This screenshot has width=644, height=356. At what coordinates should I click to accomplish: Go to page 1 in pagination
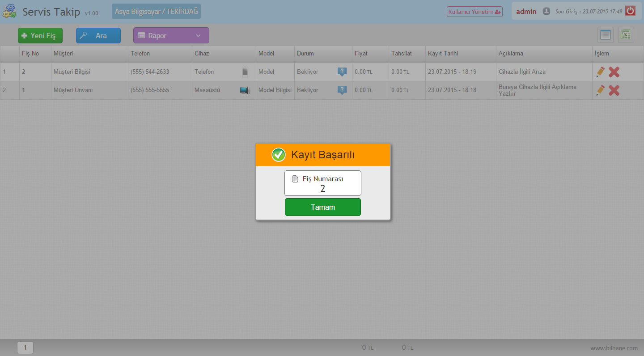25,348
